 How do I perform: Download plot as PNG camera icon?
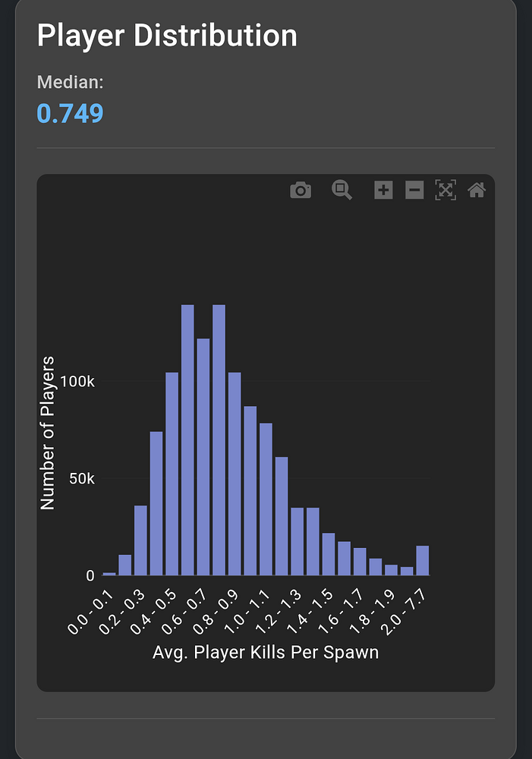click(301, 190)
